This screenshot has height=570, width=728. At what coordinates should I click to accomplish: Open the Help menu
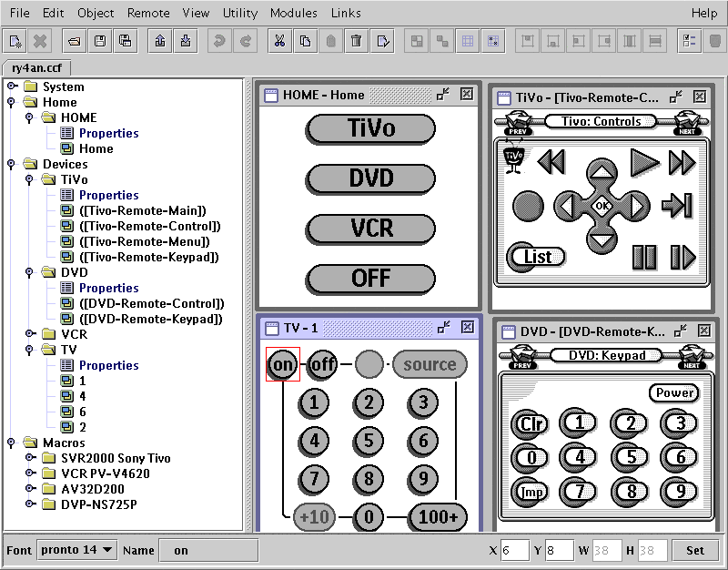pos(704,13)
